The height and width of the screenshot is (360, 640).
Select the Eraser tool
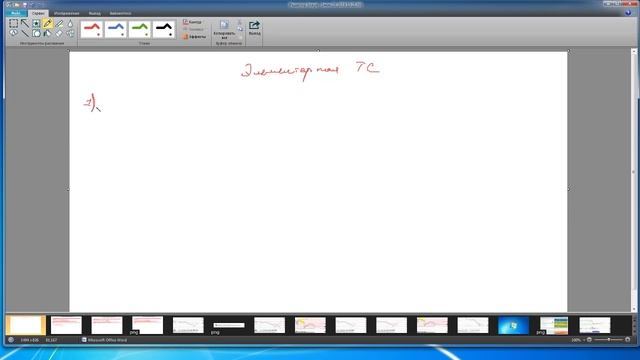[59, 33]
